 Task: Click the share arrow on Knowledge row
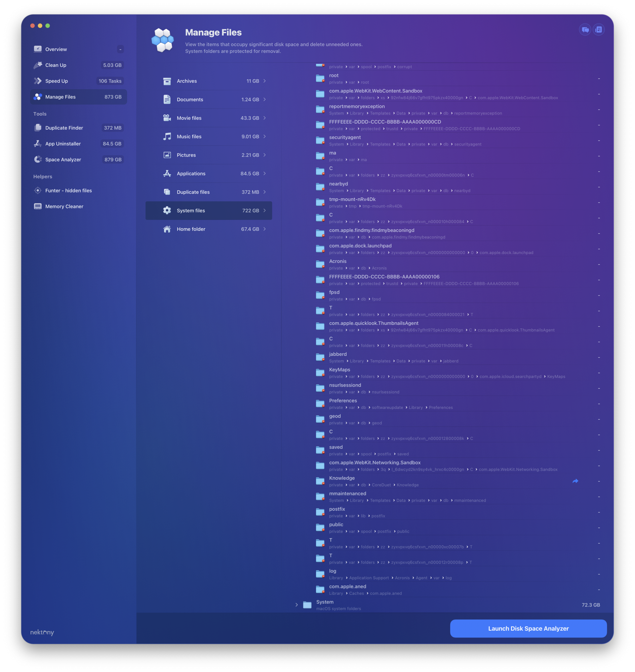coord(576,481)
